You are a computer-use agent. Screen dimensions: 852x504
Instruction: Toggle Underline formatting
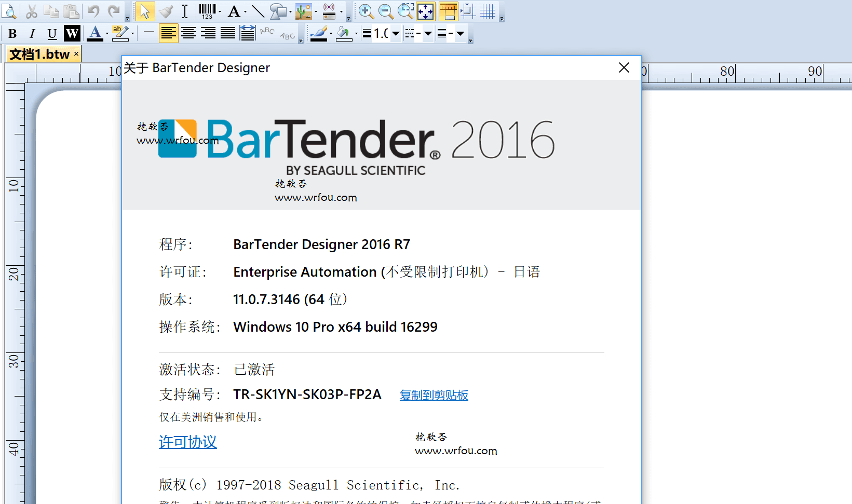click(x=52, y=34)
